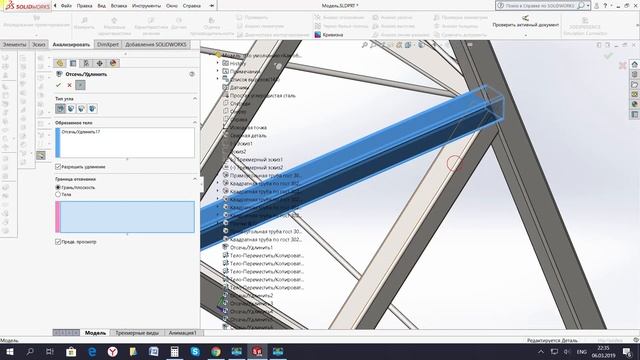This screenshot has width=640, height=360.
Task: Switch to the DisplayManager icon tab
Action: (x=113, y=63)
